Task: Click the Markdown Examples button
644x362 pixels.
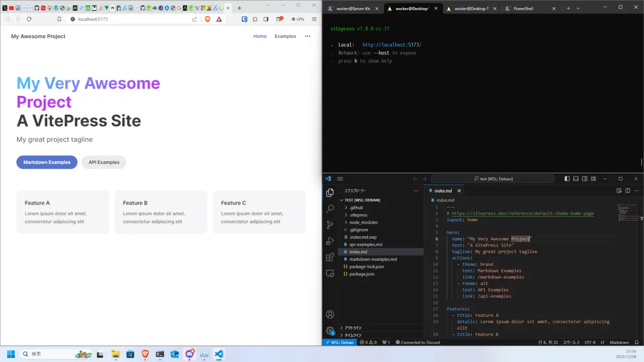Action: pyautogui.click(x=47, y=162)
